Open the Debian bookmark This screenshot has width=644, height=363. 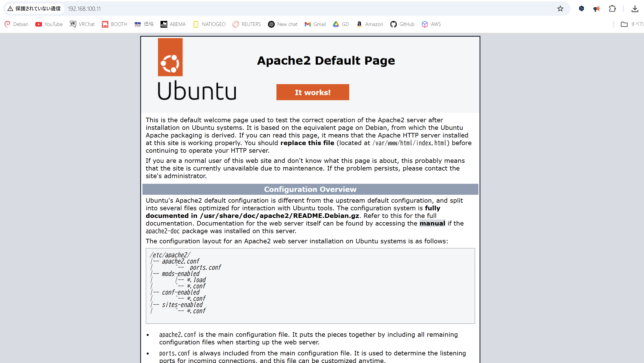[17, 24]
